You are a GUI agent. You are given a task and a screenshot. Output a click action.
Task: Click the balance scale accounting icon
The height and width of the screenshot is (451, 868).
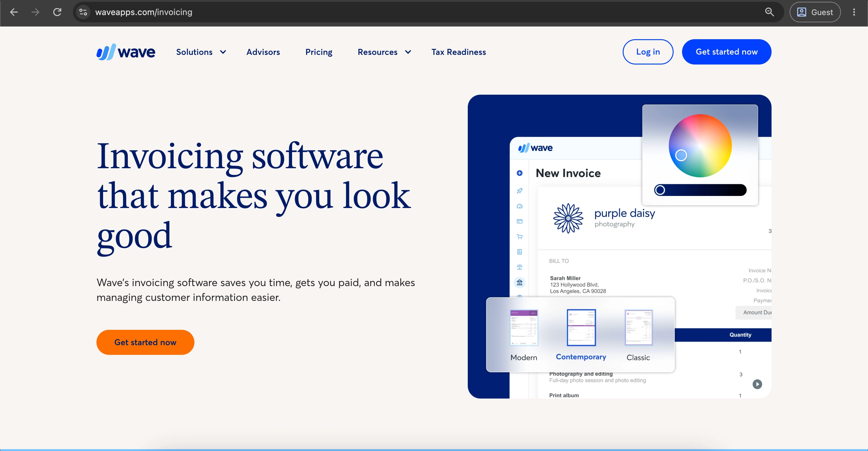[520, 267]
